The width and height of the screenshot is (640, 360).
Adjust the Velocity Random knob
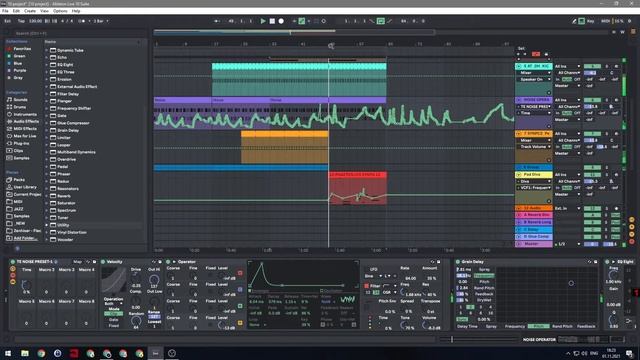tap(136, 321)
